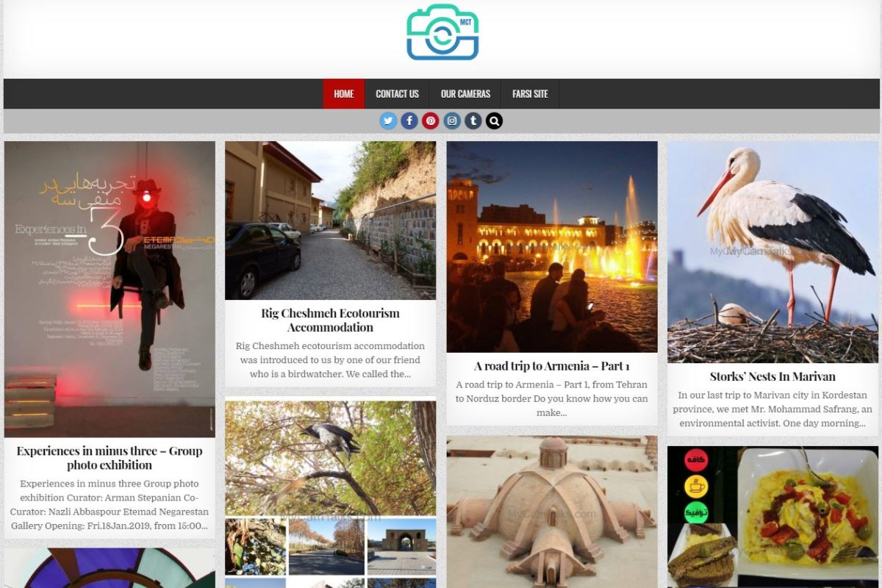Go to the Home menu item
This screenshot has height=588, width=882.
pos(344,94)
